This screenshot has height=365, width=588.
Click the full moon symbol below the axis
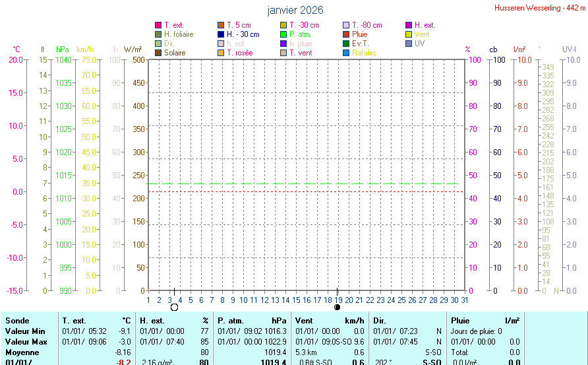(174, 307)
